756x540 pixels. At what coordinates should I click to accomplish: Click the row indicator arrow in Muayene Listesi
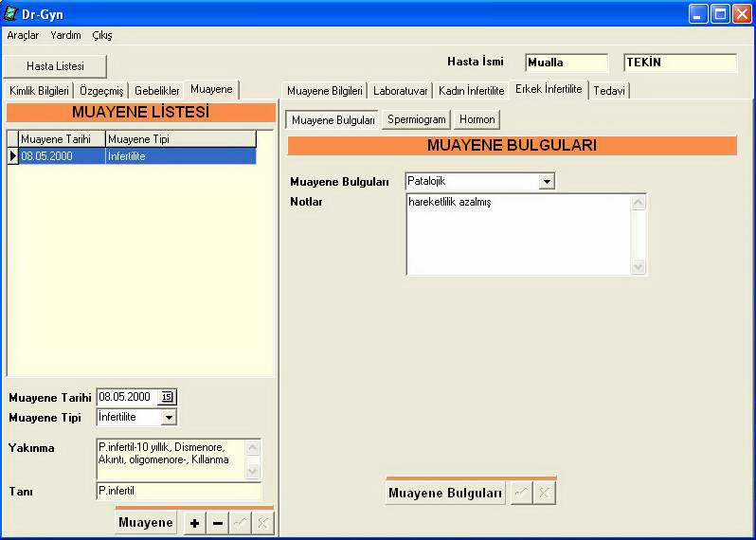point(13,156)
